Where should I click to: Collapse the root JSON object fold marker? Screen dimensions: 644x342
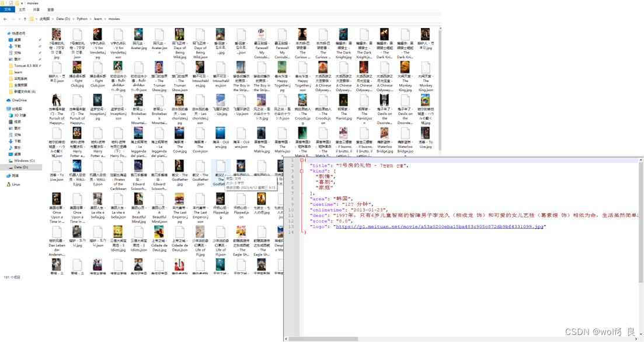[301, 160]
